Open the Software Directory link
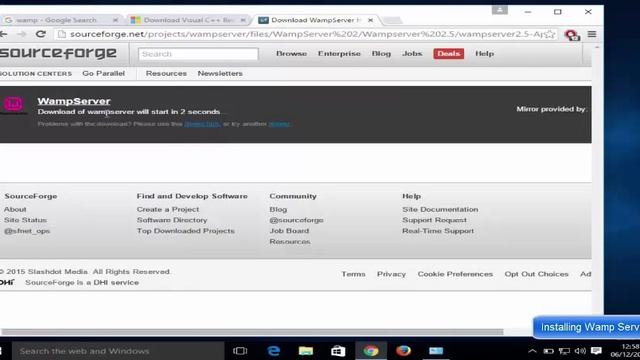This screenshot has width=640, height=360. click(172, 220)
